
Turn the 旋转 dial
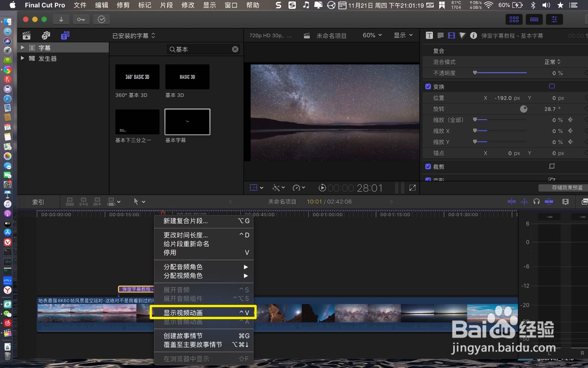(523, 109)
